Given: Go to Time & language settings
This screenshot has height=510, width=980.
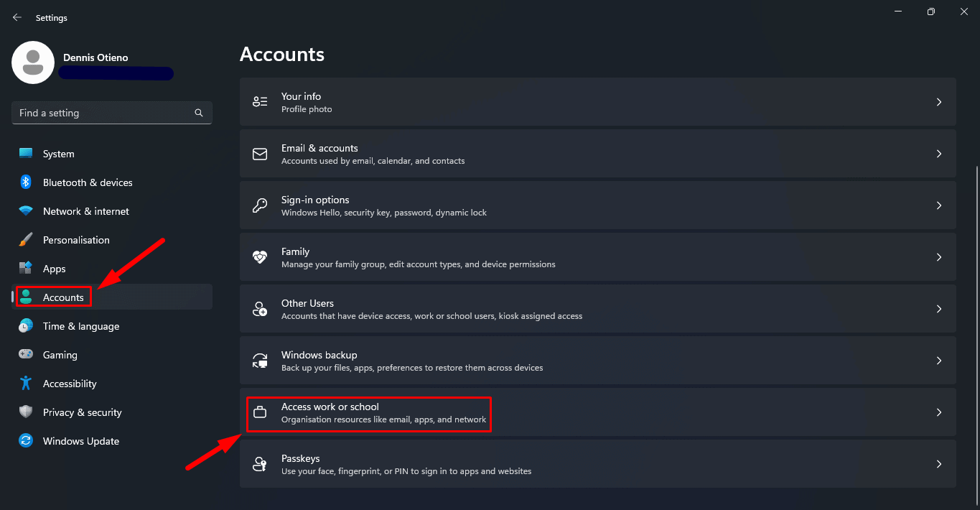Looking at the screenshot, I should click(x=80, y=326).
